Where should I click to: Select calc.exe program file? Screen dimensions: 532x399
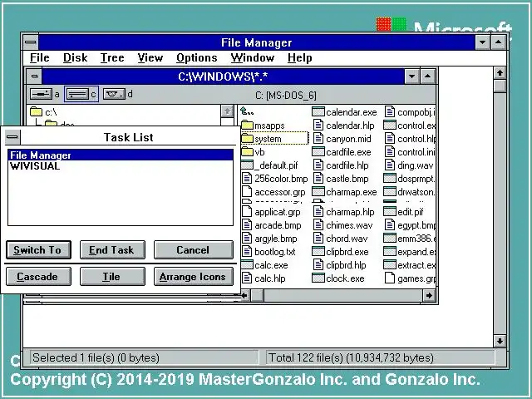(x=264, y=265)
